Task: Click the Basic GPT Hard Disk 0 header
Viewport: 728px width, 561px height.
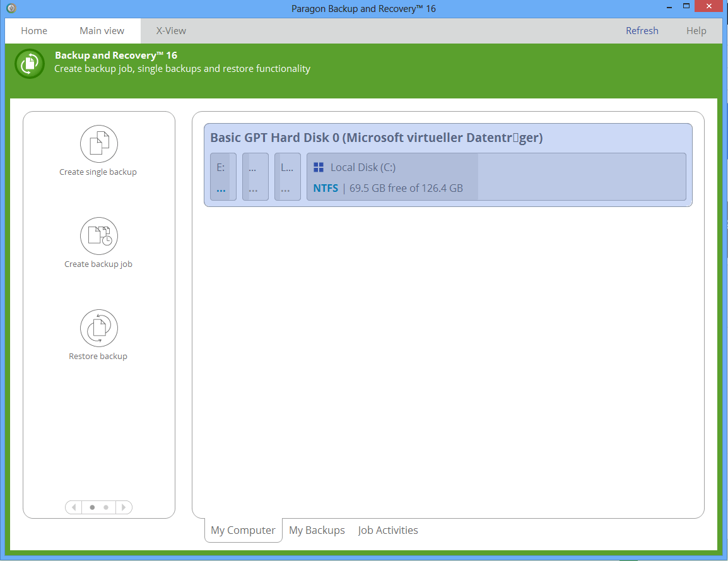Action: 376,138
